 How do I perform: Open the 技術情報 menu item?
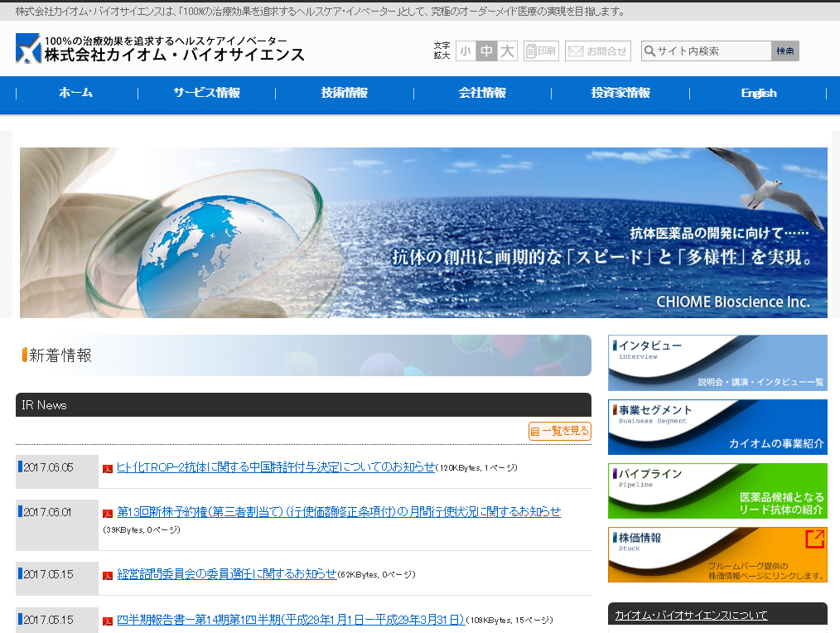345,93
